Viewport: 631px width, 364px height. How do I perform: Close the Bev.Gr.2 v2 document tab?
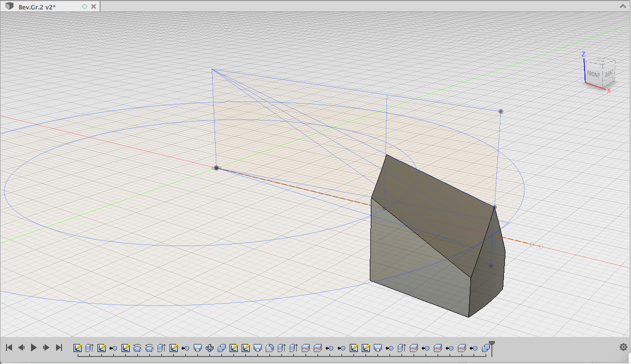[93, 6]
